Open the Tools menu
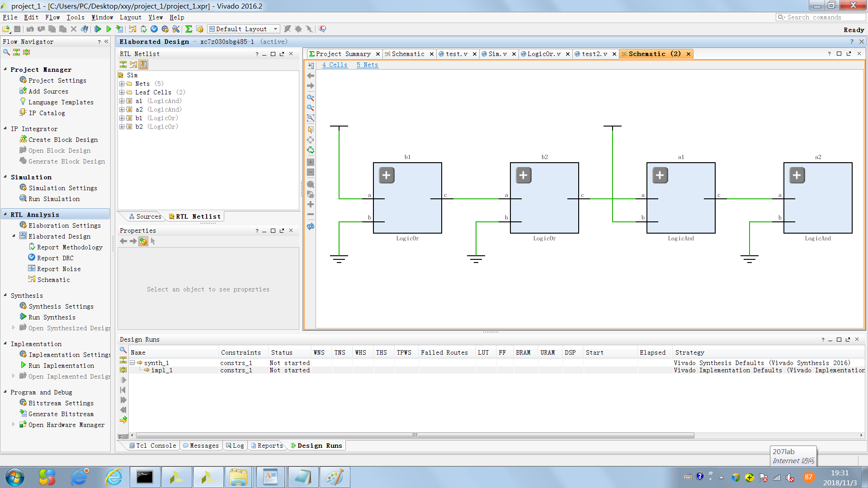 coord(75,17)
